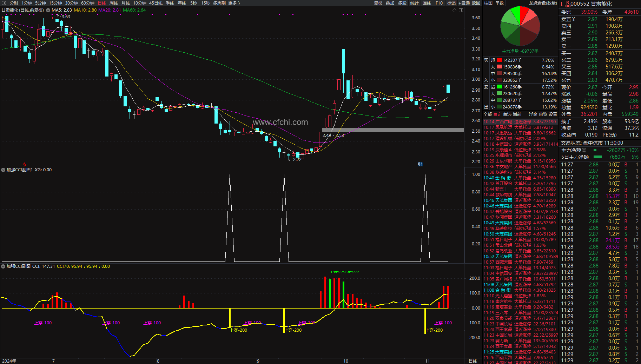Image resolution: width=641 pixels, height=364 pixels.
Task: Open the 龙虎看盘(数量) panel title
Action: pos(543,3)
